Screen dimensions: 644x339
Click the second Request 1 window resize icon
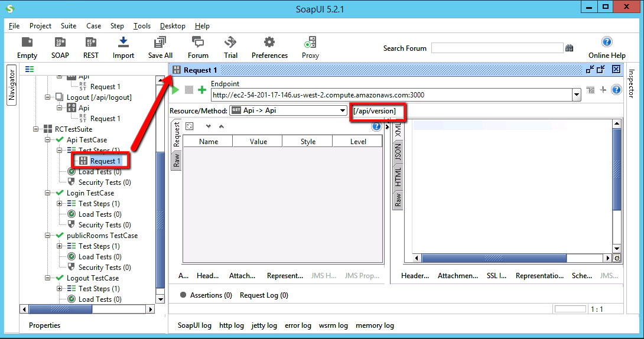601,69
